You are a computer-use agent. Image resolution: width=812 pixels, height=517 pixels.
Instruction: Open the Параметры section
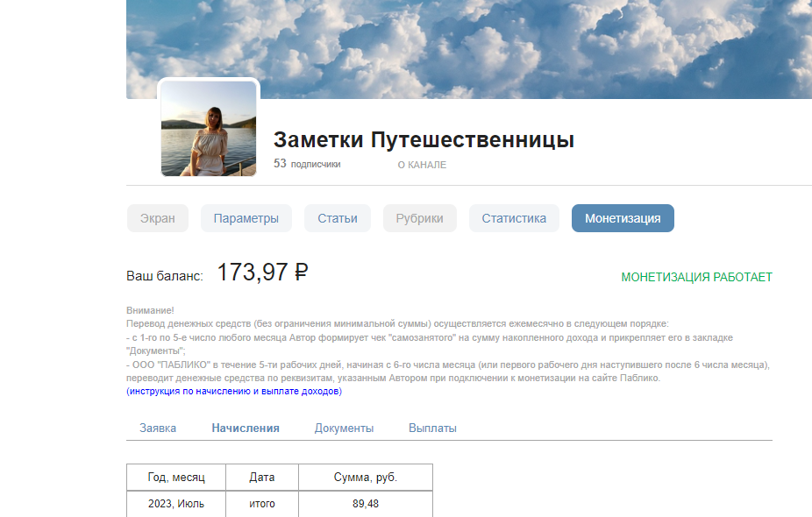click(246, 218)
